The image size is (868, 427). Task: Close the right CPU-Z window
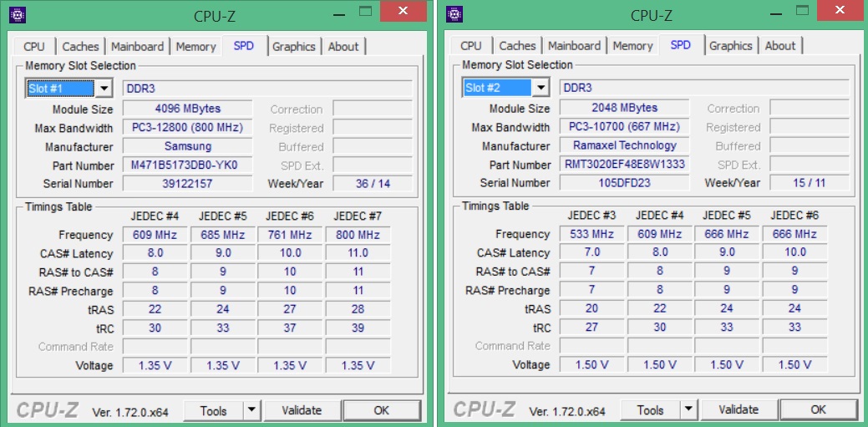point(840,11)
